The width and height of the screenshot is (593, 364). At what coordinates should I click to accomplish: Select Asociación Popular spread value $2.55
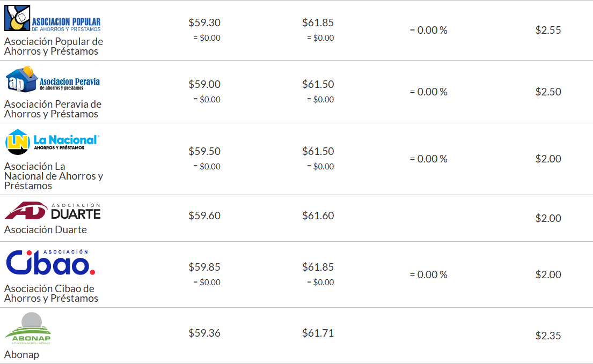(548, 30)
